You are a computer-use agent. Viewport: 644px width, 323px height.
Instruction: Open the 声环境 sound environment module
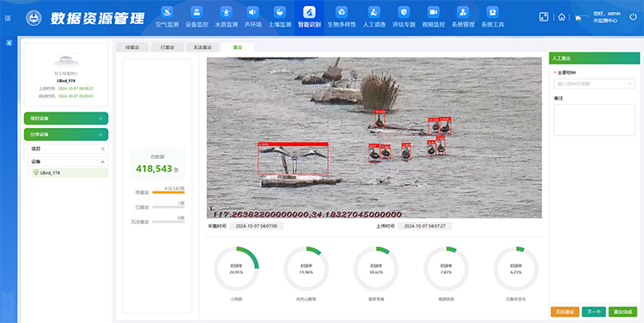253,17
